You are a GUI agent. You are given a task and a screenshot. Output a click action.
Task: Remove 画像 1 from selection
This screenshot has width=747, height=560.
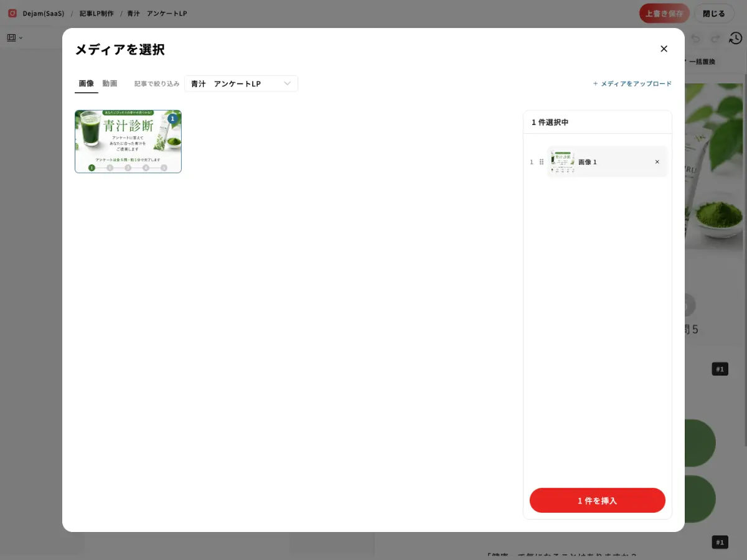[x=657, y=162]
